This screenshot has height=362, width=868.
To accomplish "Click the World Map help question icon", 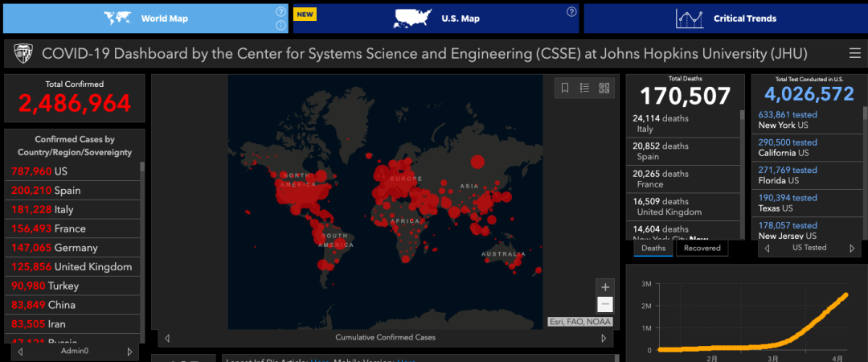I will pos(280,11).
